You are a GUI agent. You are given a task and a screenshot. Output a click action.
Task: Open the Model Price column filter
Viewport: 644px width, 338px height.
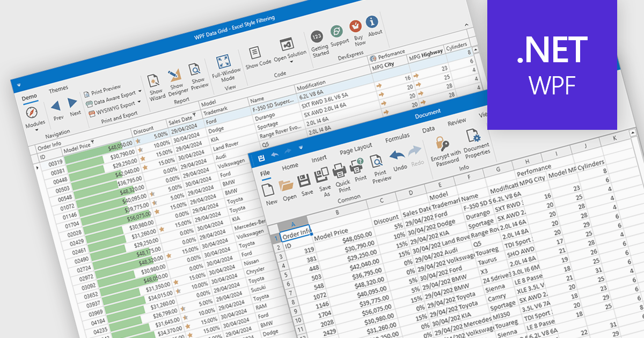click(92, 142)
